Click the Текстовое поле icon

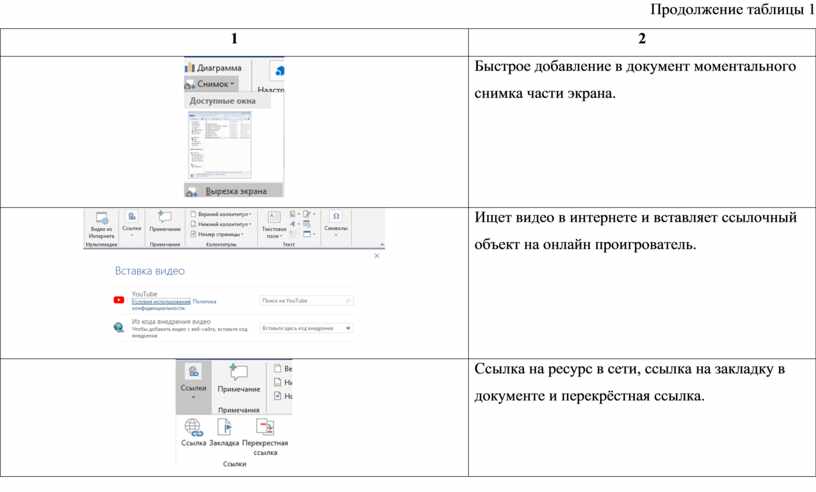[274, 218]
